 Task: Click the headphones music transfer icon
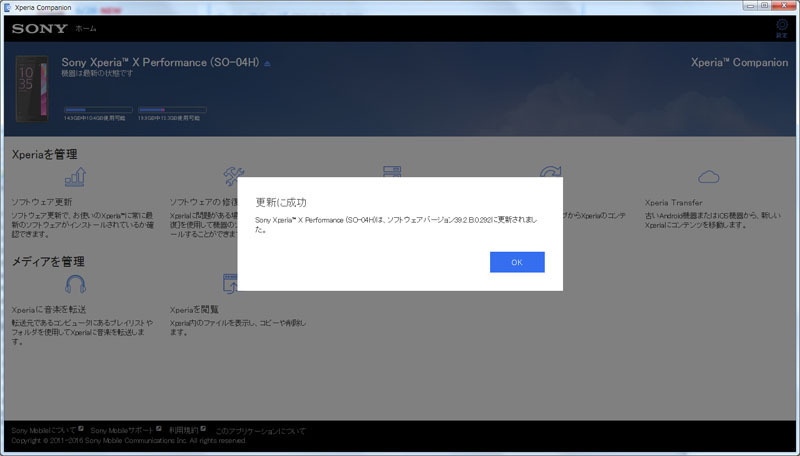(x=76, y=284)
